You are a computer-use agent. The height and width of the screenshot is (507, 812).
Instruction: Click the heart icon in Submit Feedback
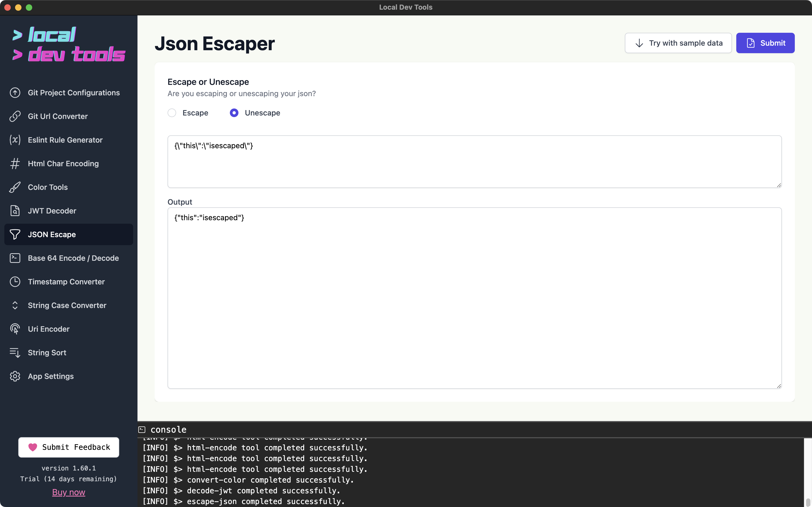pyautogui.click(x=32, y=447)
